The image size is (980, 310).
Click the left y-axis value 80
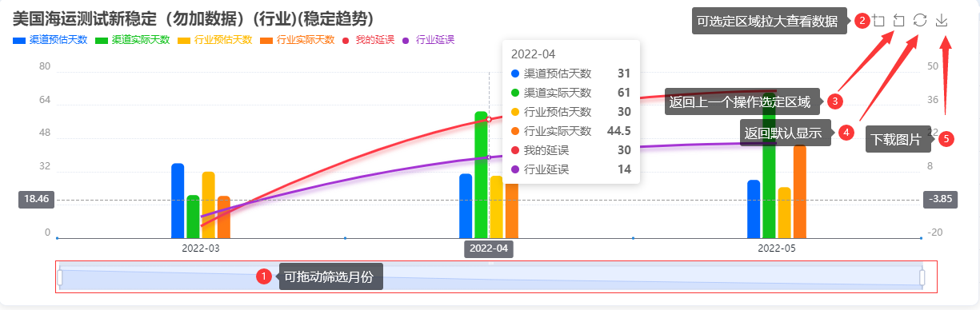[x=45, y=66]
